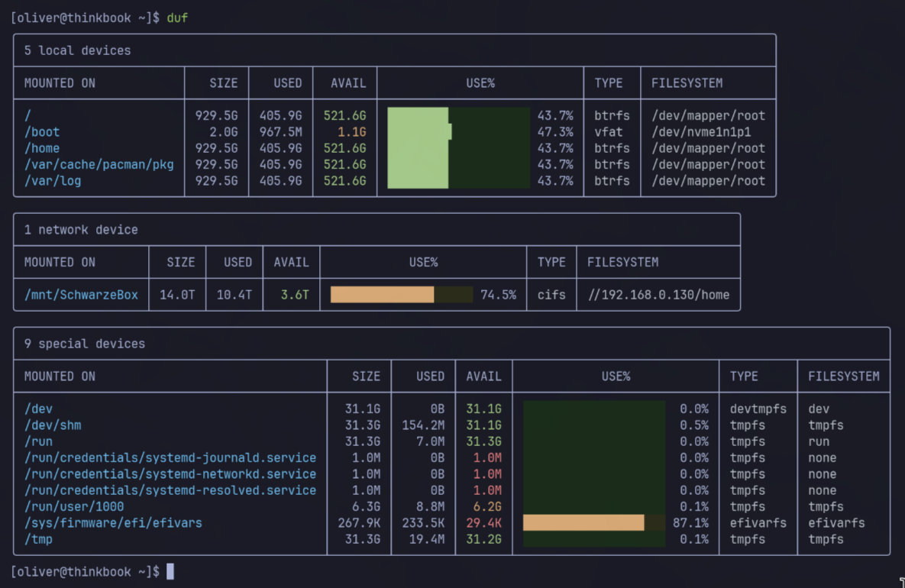Select the /sys/firmware/efi/efivars path

point(113,523)
